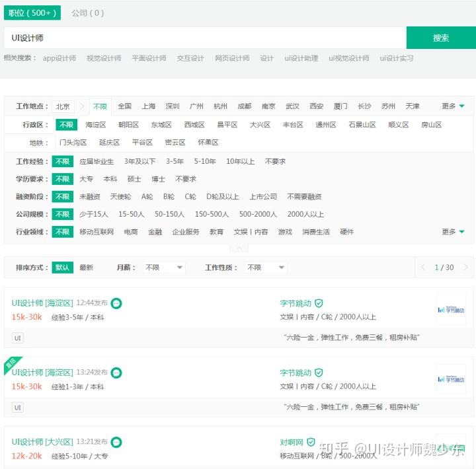The width and height of the screenshot is (476, 469).
Task: Open the 工作性质 dropdown
Action: click(x=266, y=268)
